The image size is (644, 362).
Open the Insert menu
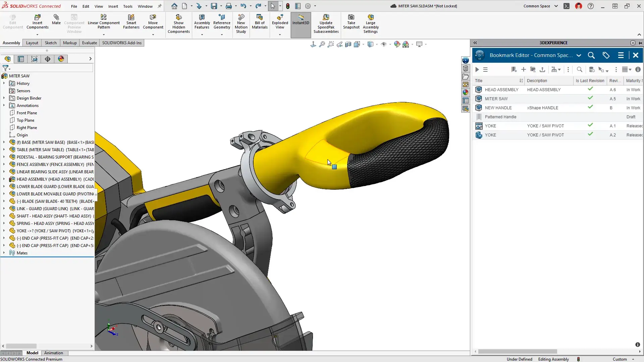coord(113,6)
